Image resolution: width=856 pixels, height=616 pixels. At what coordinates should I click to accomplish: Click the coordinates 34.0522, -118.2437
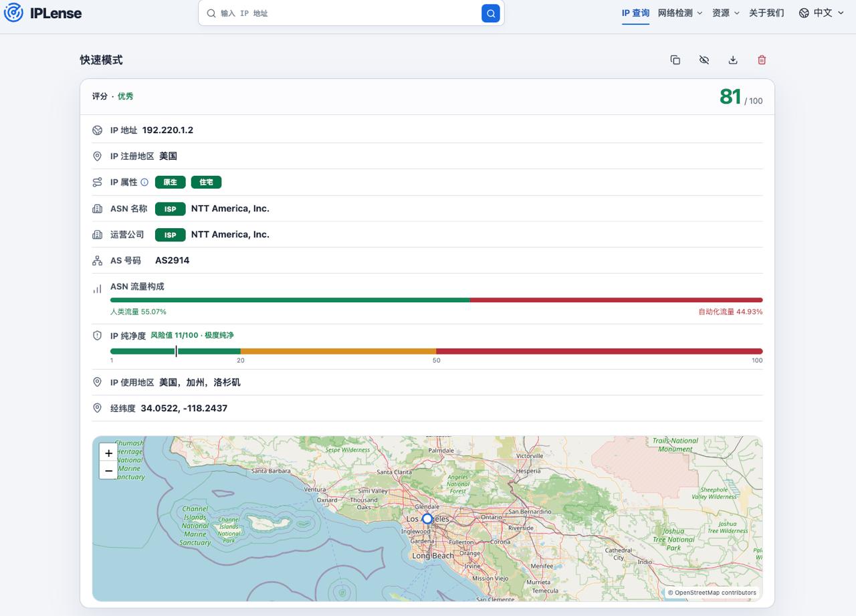184,408
